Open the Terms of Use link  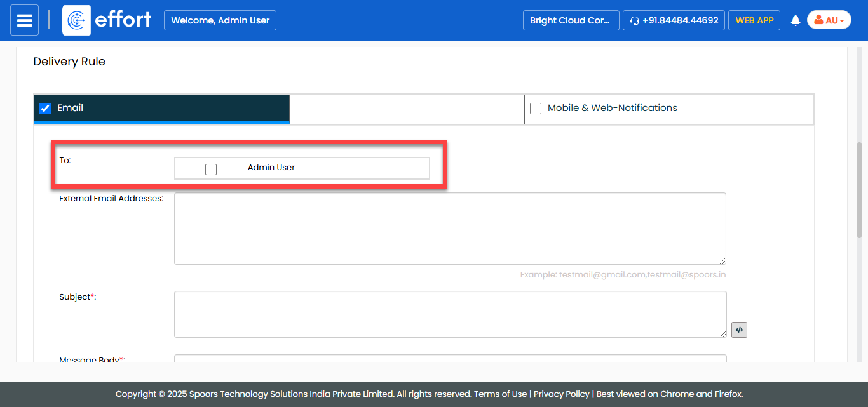[x=501, y=394]
